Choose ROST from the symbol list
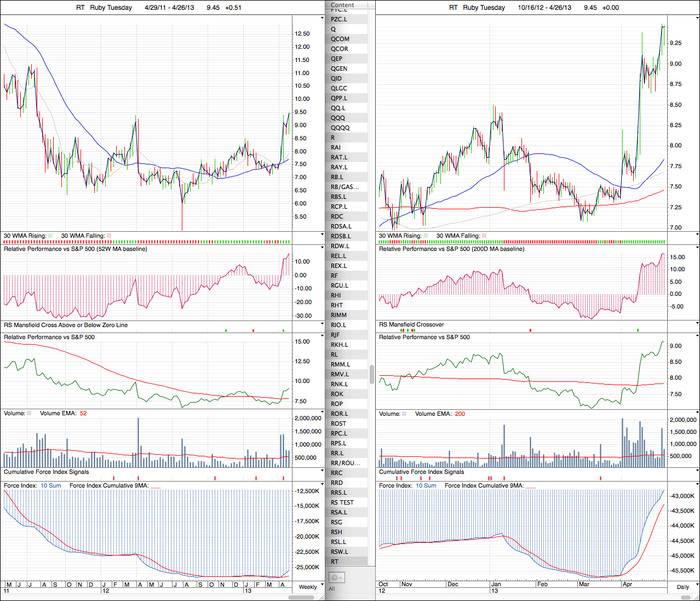Image resolution: width=700 pixels, height=601 pixels. 338,423
